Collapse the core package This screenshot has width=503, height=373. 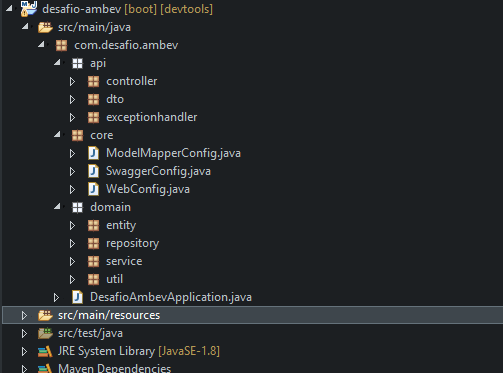(x=57, y=134)
